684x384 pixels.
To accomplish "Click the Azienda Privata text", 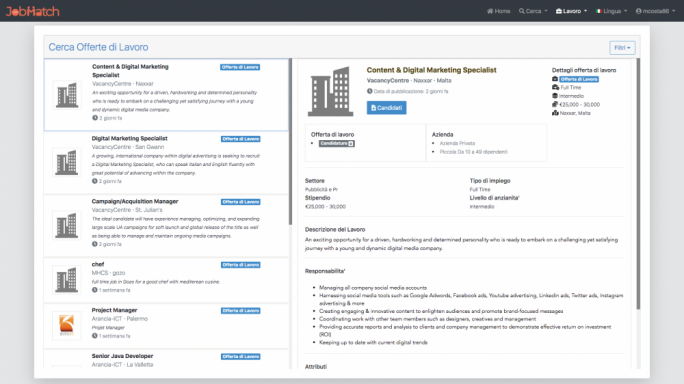I will coord(457,143).
